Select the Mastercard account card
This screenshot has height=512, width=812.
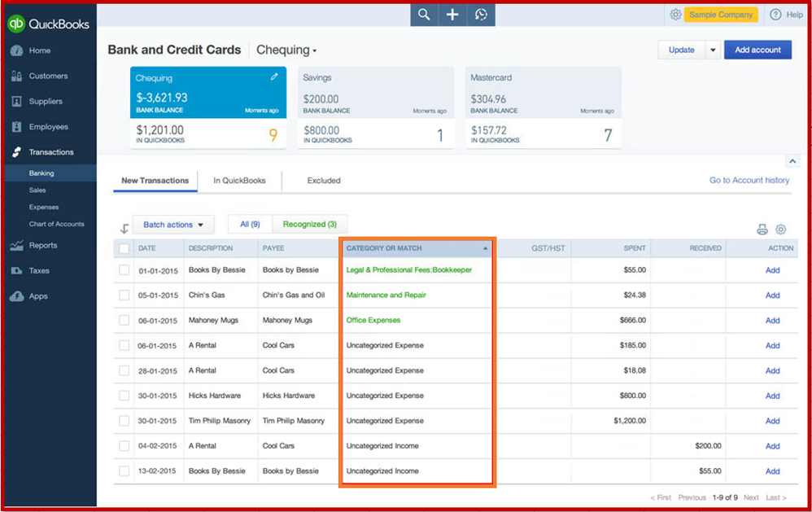[x=542, y=107]
